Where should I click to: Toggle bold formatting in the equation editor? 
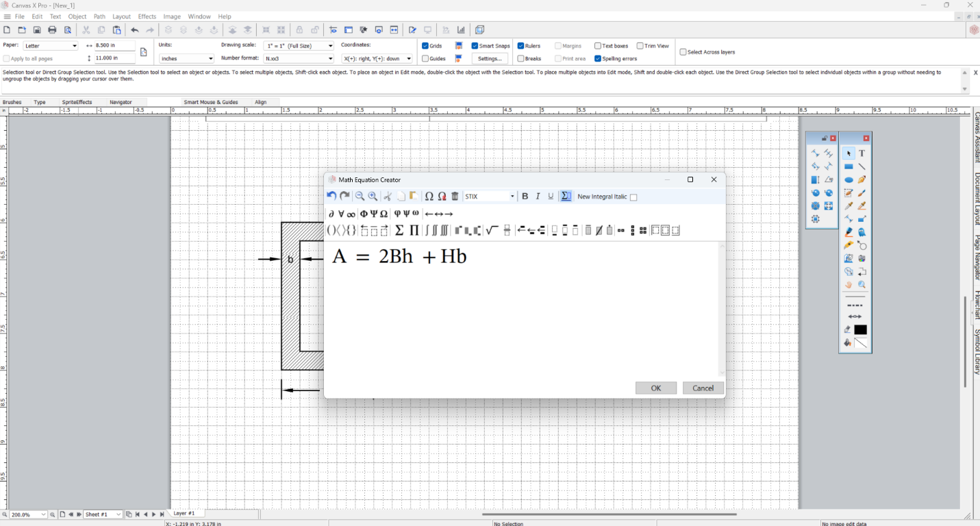[525, 197]
